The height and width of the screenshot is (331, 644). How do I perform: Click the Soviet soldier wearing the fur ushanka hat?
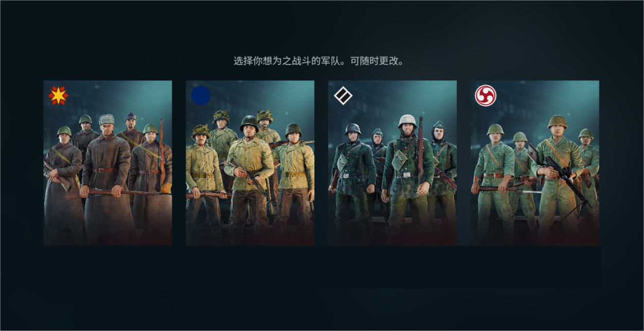(x=106, y=175)
